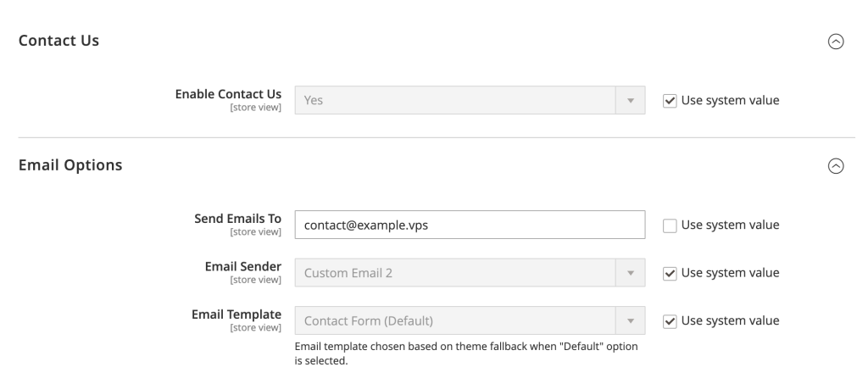Viewport: 868px width, 384px height.
Task: Click the Send Emails To field label
Action: 237,220
